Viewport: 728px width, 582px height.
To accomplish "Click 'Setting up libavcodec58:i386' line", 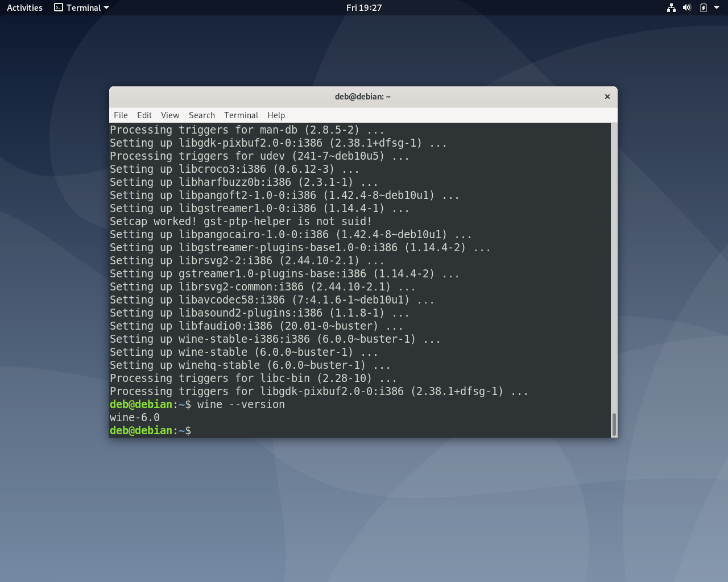I will coord(272,300).
